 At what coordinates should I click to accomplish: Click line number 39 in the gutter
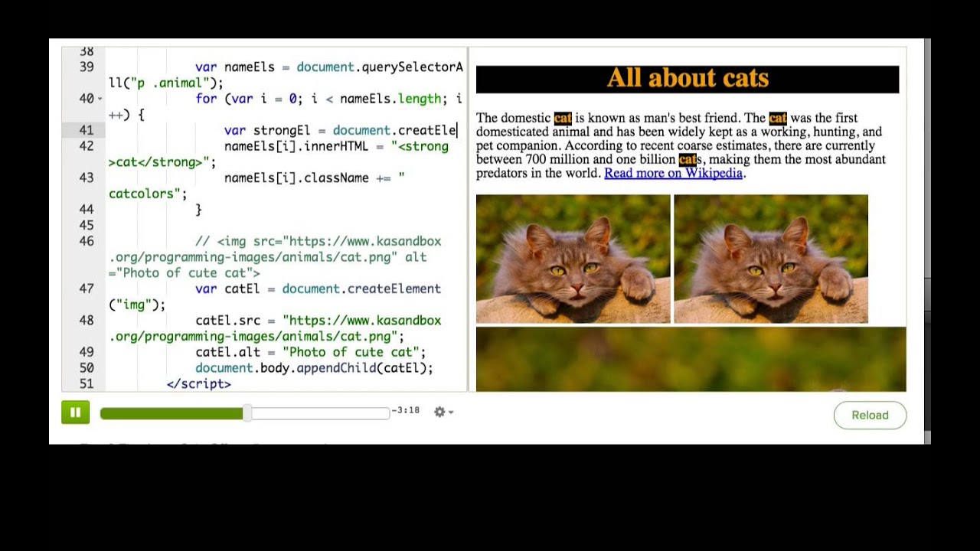[x=86, y=67]
